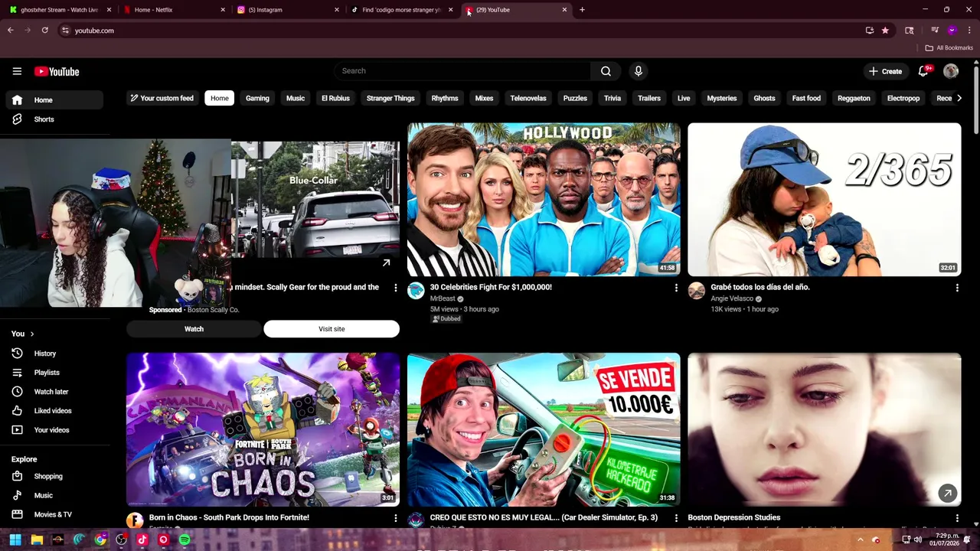Open Liked videos in sidebar
980x551 pixels.
tap(54, 411)
